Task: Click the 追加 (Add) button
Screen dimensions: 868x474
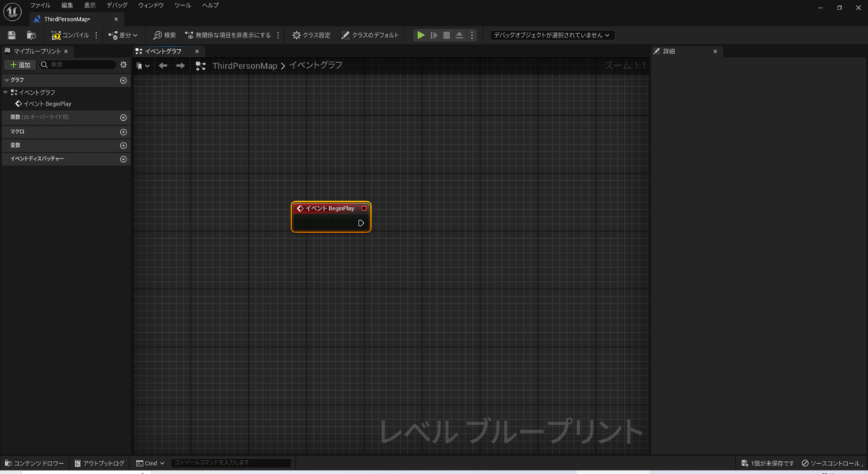Action: point(20,64)
